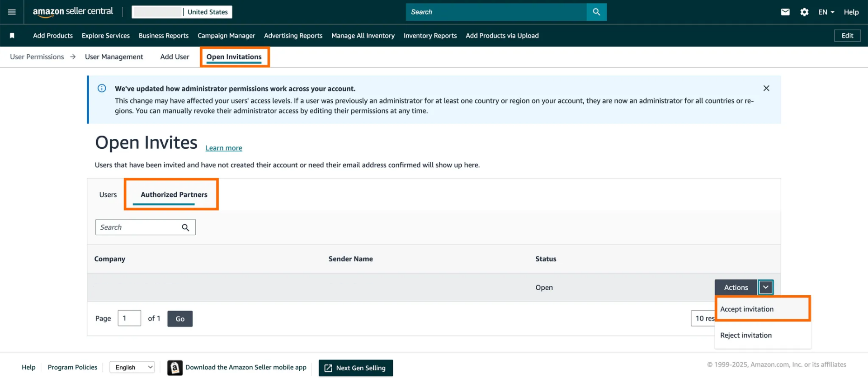This screenshot has height=383, width=868.
Task: Click the User Permissions breadcrumb
Action: [x=37, y=57]
